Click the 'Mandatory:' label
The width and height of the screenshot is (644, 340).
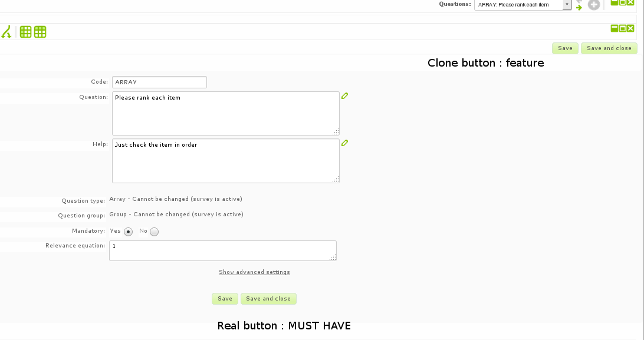88,231
